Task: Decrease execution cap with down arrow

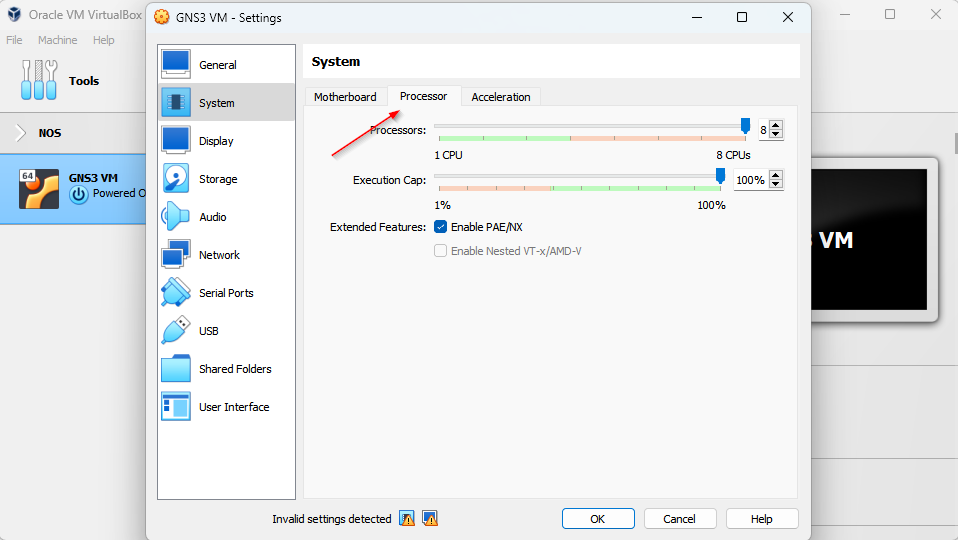Action: (x=776, y=185)
